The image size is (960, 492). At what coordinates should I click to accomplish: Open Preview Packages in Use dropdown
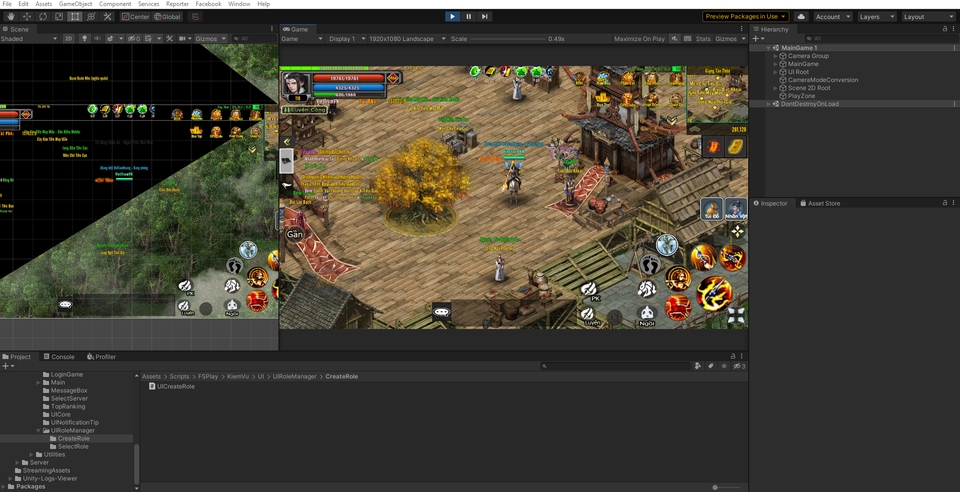pyautogui.click(x=745, y=17)
